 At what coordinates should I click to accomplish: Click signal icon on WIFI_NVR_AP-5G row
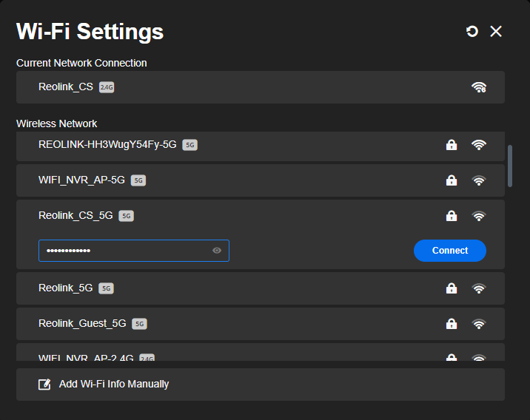pos(479,180)
